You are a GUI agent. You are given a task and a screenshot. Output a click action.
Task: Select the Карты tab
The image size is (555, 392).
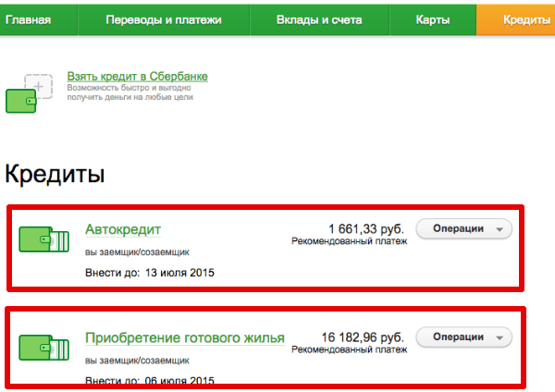(433, 19)
